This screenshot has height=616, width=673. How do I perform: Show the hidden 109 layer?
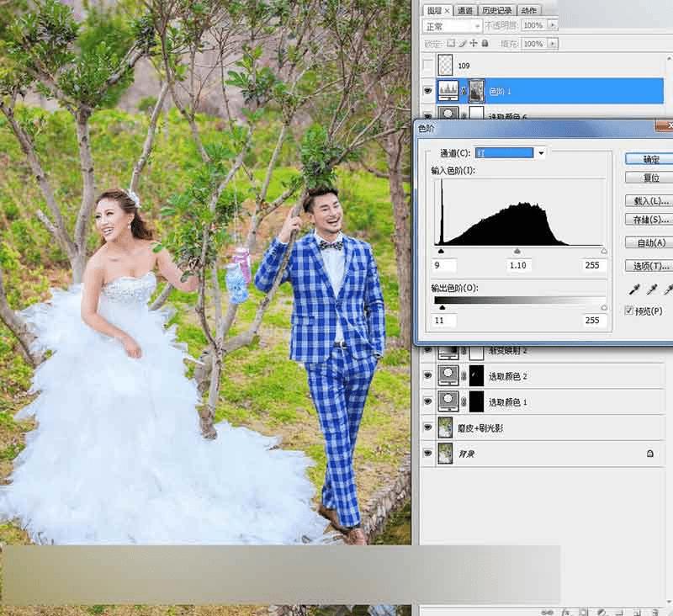[427, 65]
